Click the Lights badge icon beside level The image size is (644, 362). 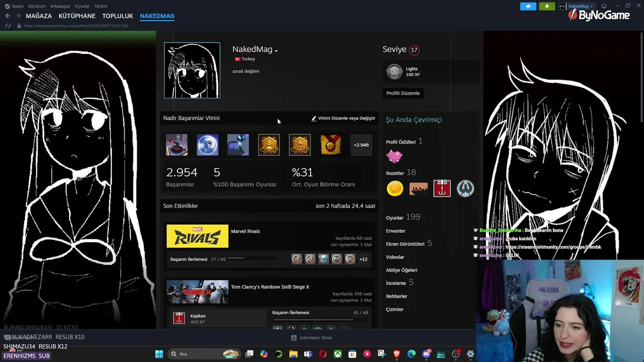point(394,71)
